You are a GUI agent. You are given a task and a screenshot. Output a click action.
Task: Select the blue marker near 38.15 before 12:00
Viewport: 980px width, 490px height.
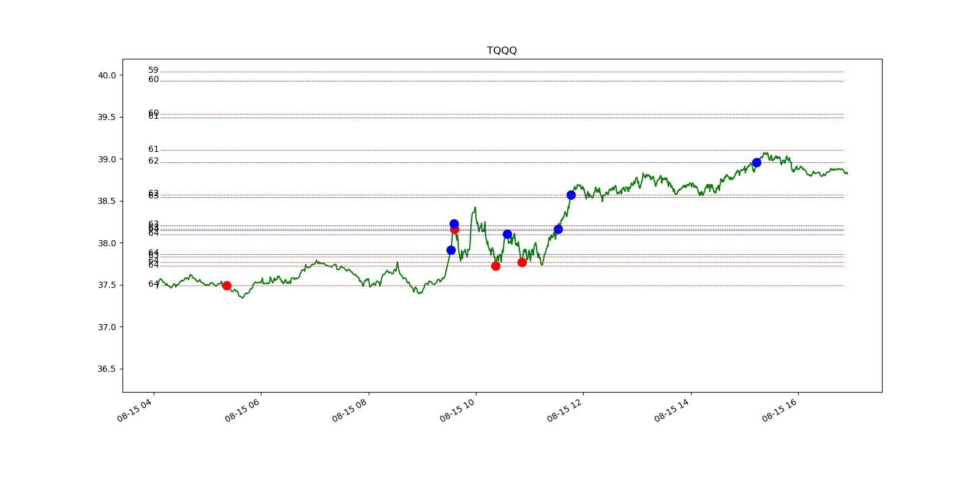pyautogui.click(x=558, y=229)
